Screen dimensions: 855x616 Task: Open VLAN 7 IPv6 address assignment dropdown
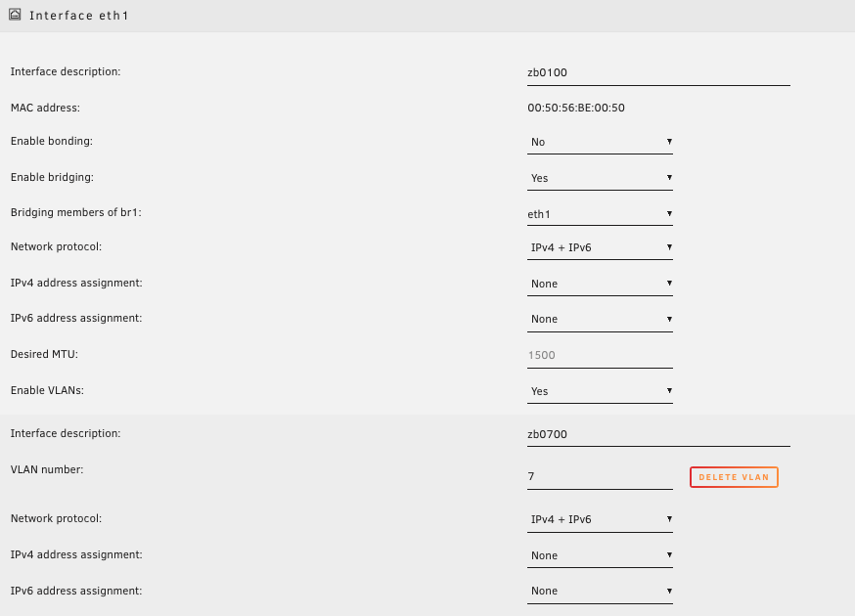[600, 592]
